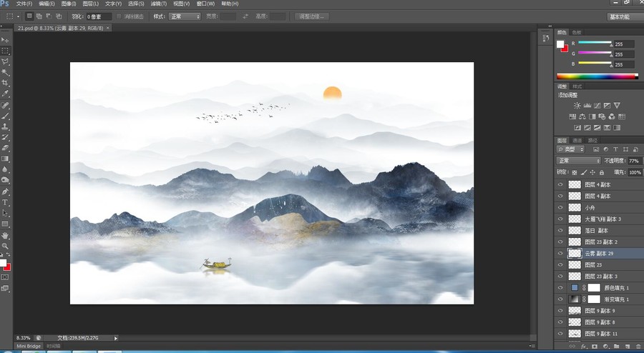Open the 样式 style dropdown
644x353 pixels.
(x=185, y=16)
